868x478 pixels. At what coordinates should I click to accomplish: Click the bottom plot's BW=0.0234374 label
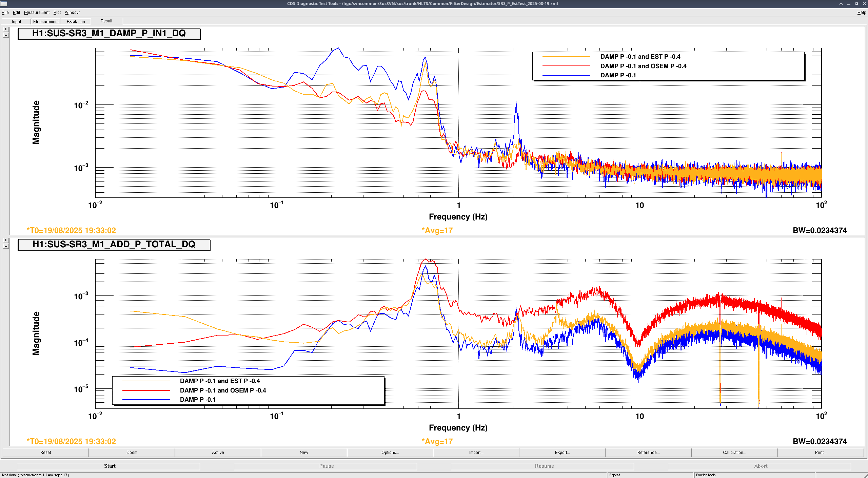point(820,442)
